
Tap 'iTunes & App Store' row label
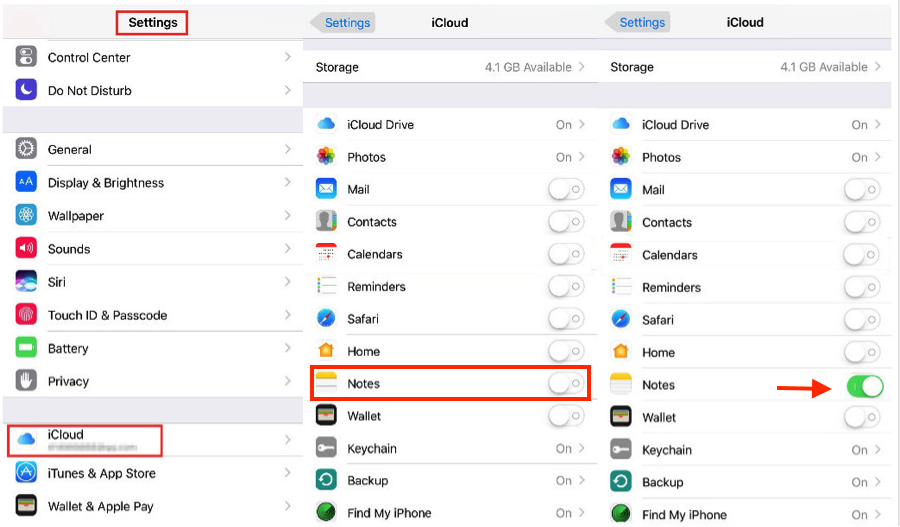[x=102, y=473]
